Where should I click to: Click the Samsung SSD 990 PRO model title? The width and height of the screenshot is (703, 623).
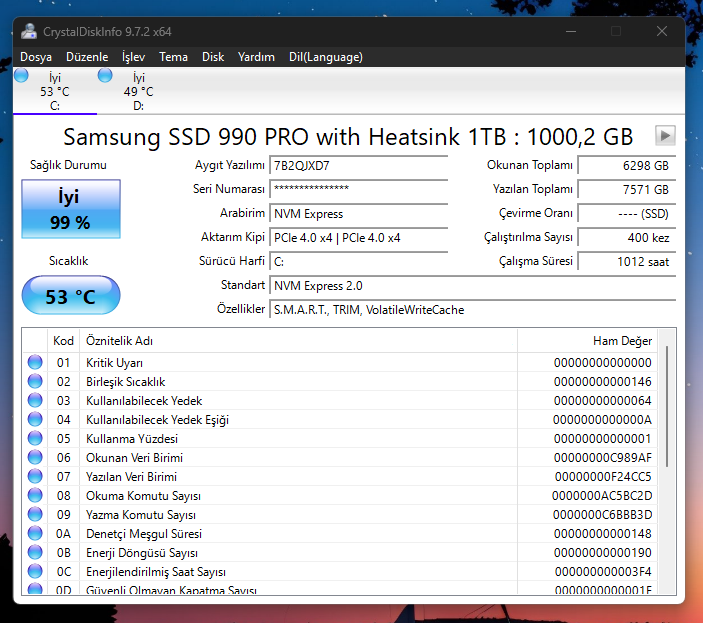coord(348,136)
